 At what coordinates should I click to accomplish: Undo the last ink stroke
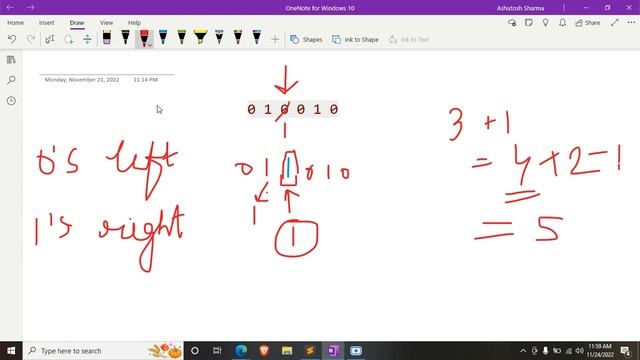pyautogui.click(x=12, y=39)
